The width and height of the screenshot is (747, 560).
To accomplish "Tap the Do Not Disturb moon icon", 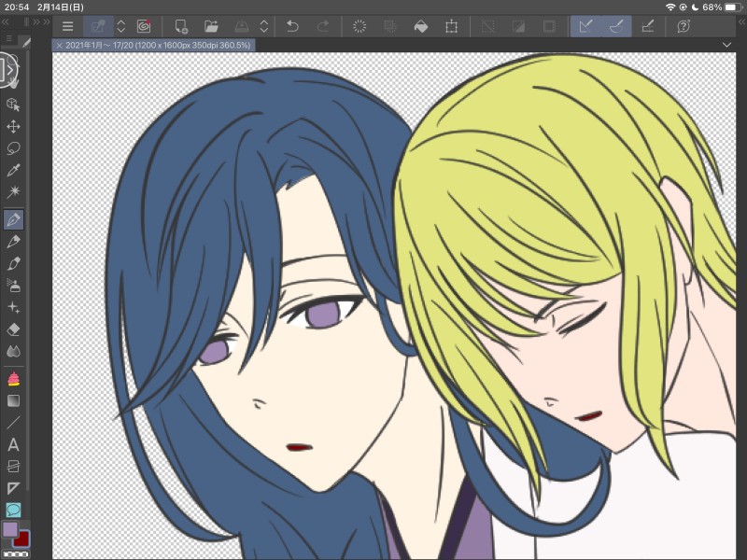I will tap(695, 7).
